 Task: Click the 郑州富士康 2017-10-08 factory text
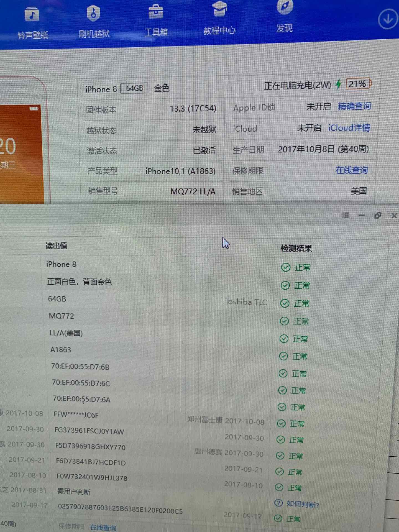(226, 421)
